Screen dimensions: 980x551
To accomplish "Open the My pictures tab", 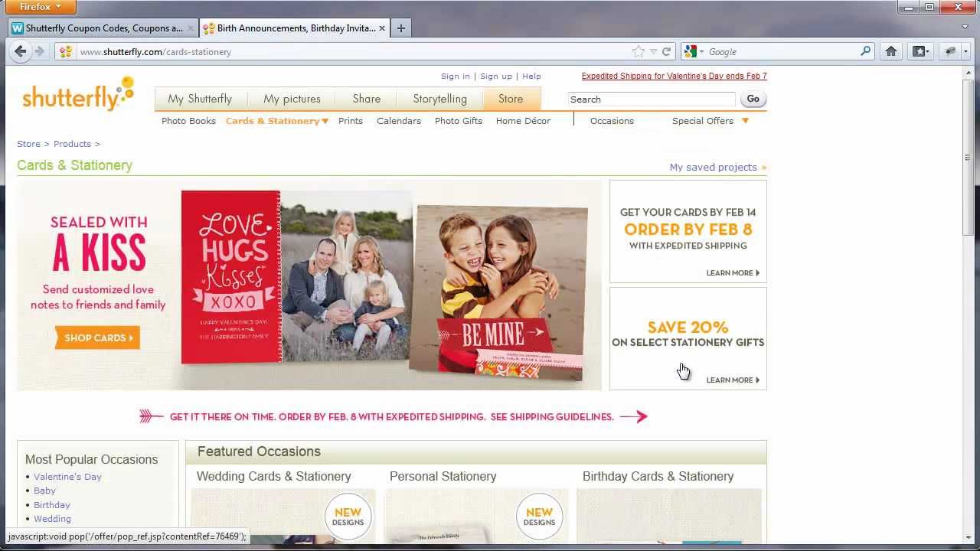I will point(292,99).
